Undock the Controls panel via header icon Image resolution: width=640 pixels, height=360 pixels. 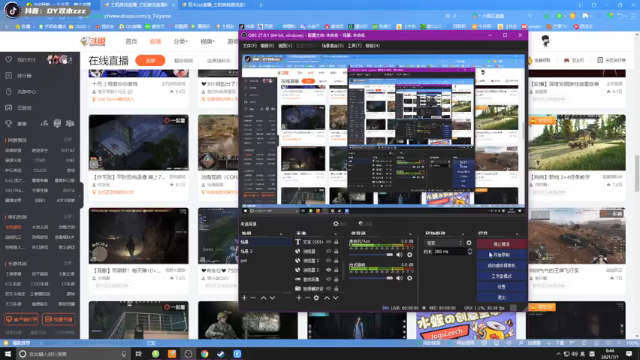517,233
